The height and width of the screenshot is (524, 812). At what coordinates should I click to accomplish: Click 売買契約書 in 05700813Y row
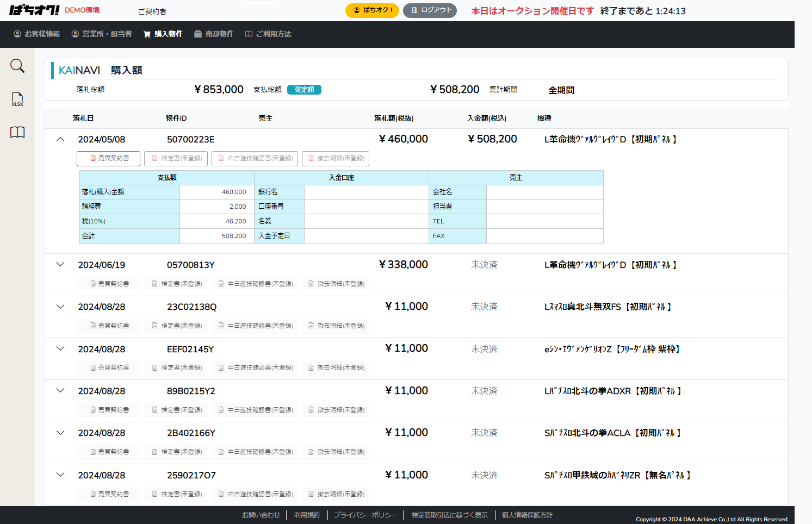(x=108, y=284)
